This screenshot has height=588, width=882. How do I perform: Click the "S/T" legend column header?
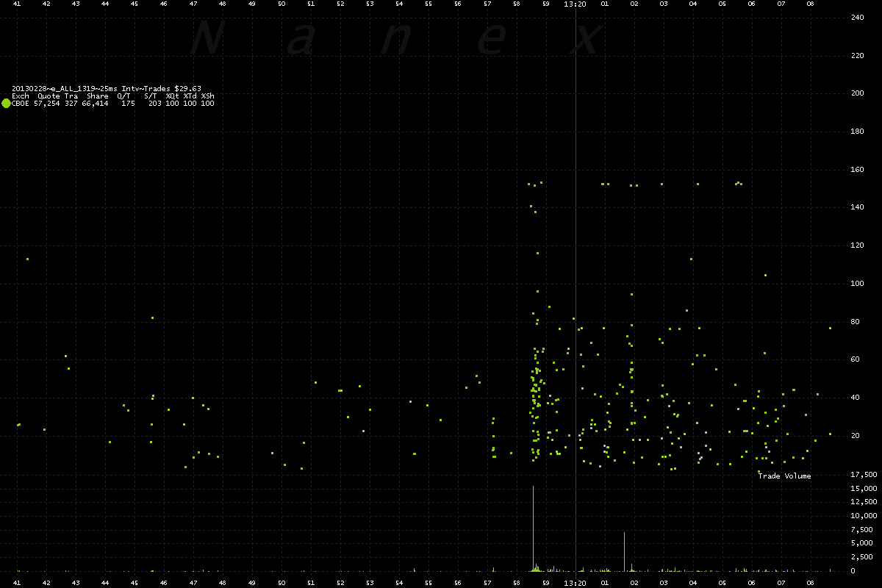click(150, 96)
